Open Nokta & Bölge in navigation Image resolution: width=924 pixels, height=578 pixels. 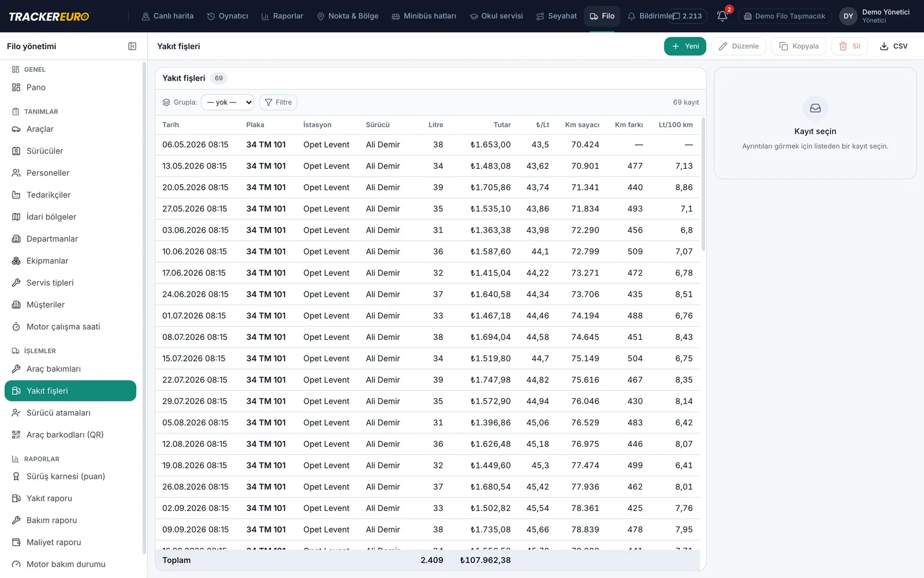[x=348, y=16]
